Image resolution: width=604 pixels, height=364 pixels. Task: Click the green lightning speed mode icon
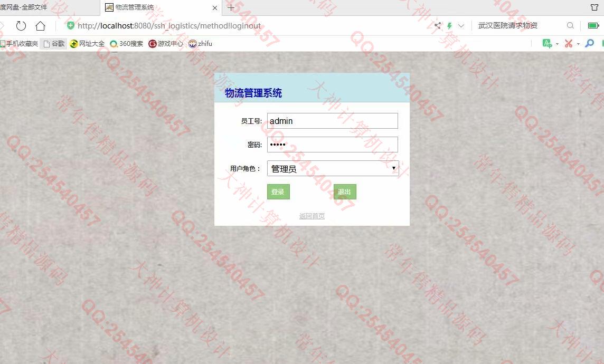click(449, 25)
